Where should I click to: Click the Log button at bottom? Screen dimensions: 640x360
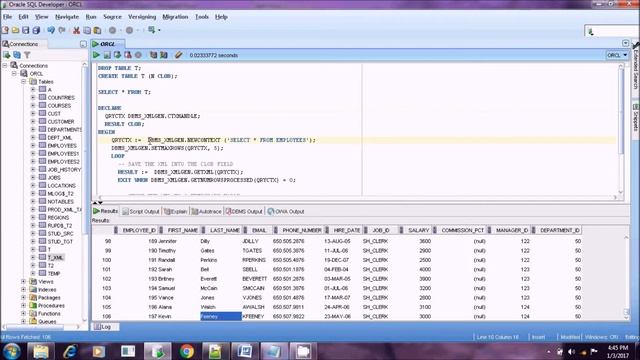tap(103, 327)
